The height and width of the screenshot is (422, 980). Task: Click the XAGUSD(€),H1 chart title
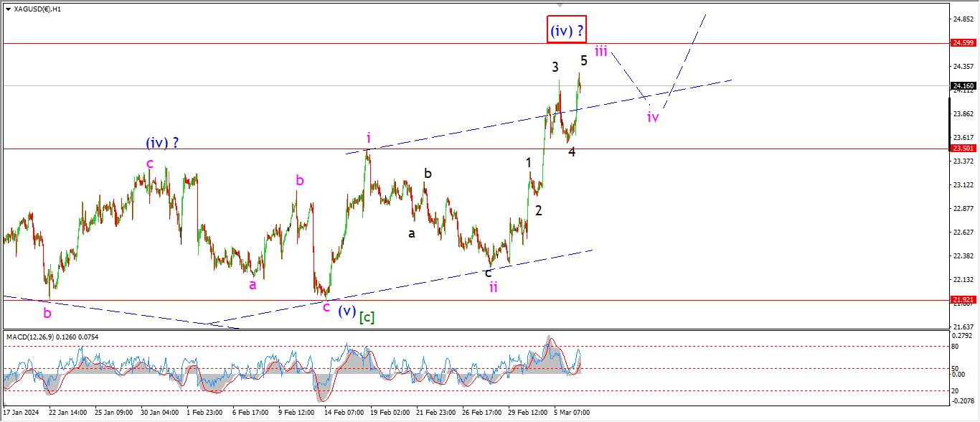click(x=37, y=9)
